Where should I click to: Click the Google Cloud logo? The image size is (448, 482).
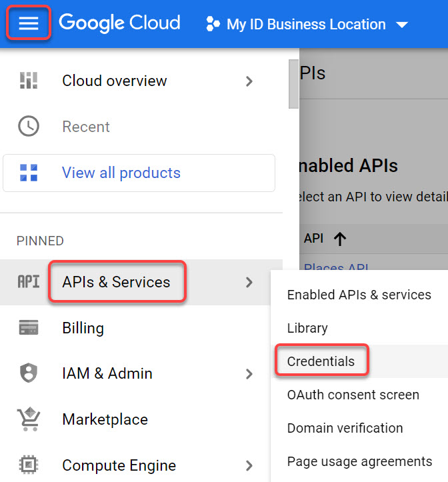coord(119,23)
